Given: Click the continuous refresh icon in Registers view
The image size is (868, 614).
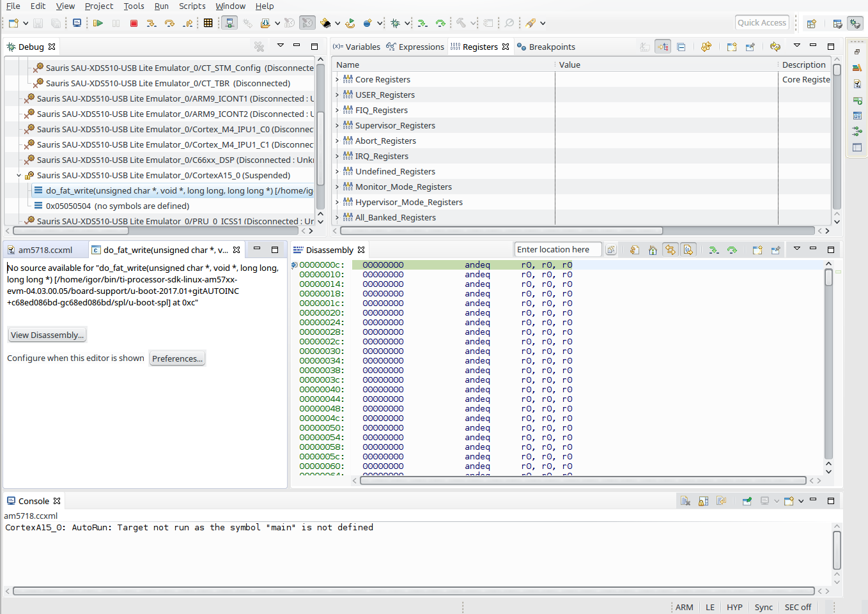Looking at the screenshot, I should point(775,47).
